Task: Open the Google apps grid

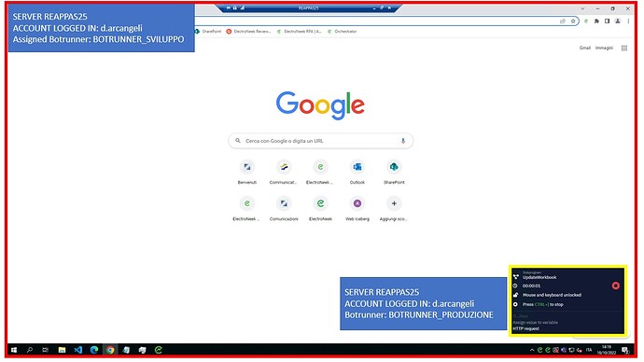Action: [x=624, y=48]
